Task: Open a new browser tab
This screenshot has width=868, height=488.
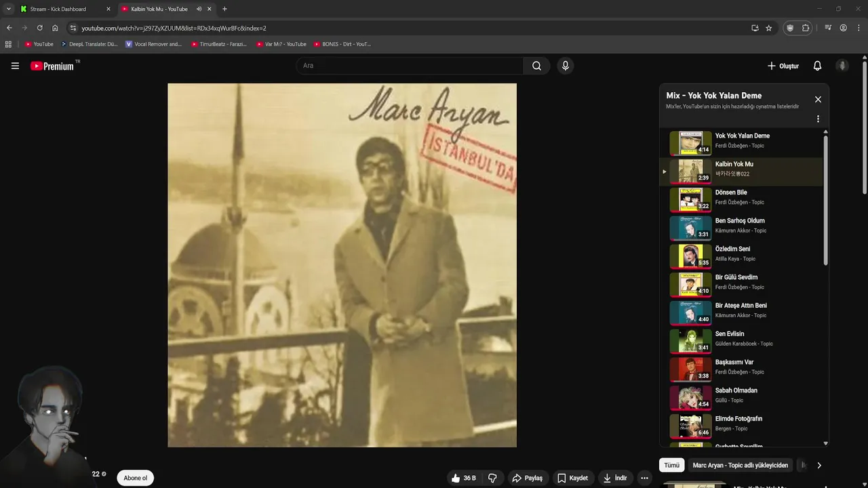Action: (x=224, y=9)
